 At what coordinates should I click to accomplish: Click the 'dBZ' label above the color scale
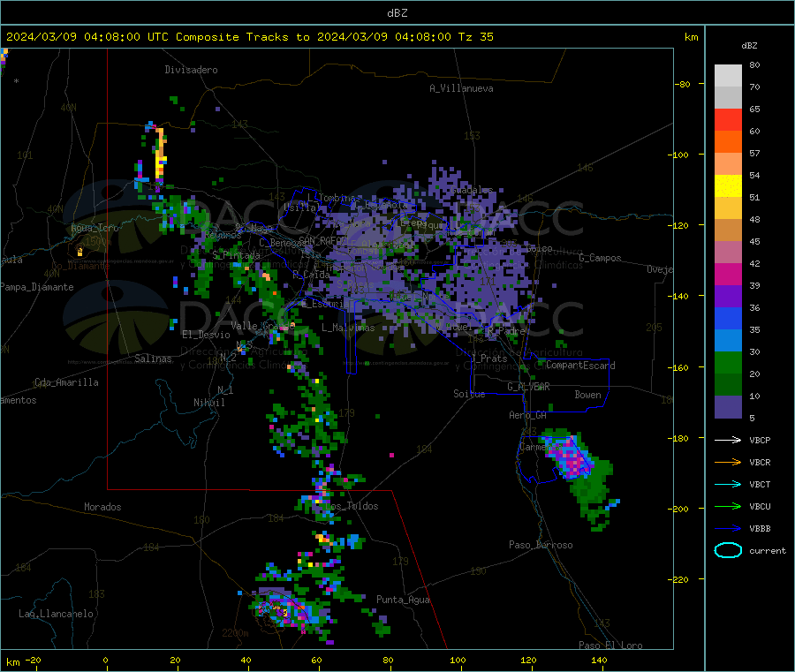[749, 46]
